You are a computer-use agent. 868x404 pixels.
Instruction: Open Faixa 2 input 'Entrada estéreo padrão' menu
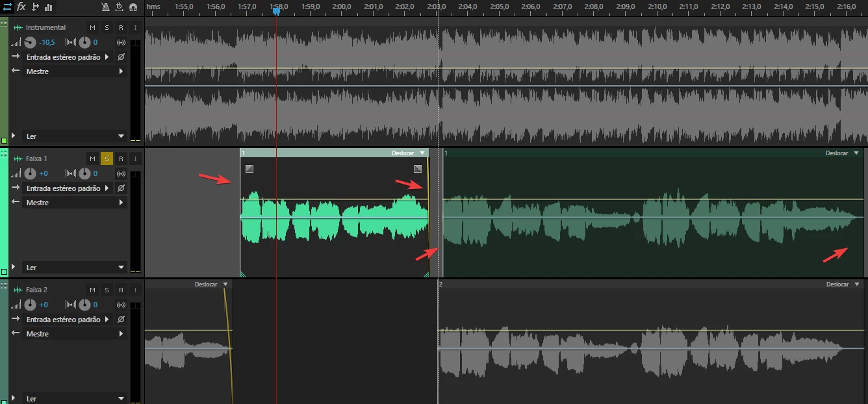68,320
